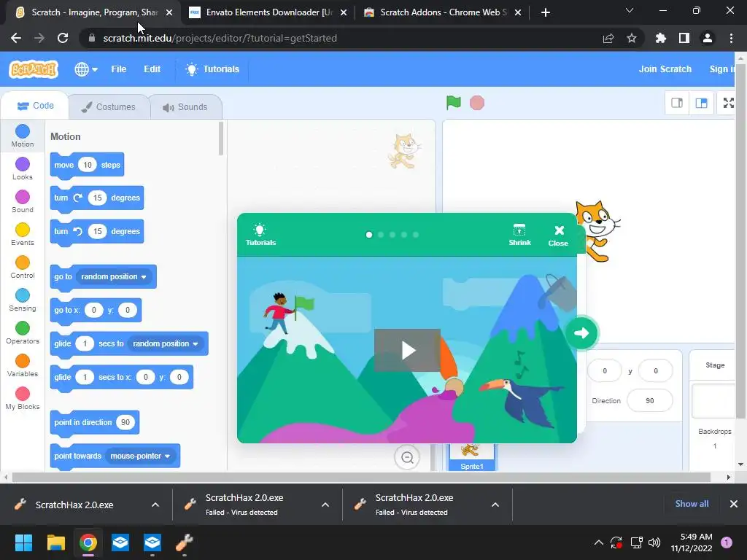Select the Variables block category
The height and width of the screenshot is (560, 747).
click(x=23, y=366)
